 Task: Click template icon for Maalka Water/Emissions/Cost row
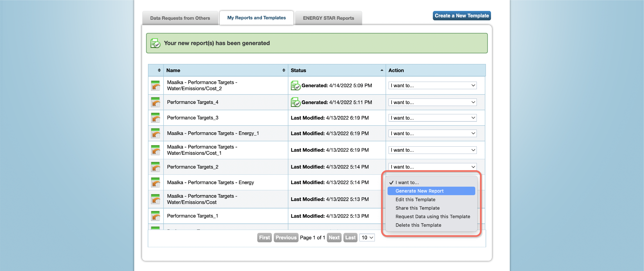point(155,199)
